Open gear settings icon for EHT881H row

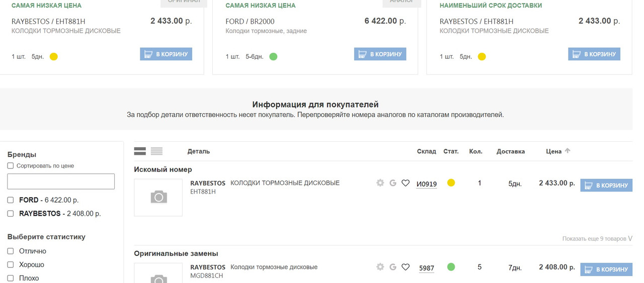[380, 183]
